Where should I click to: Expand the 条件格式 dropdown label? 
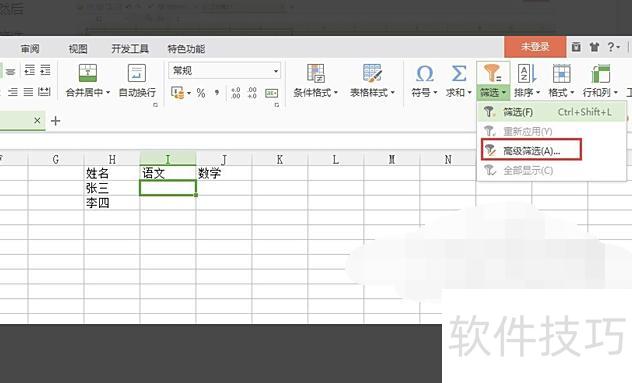[x=316, y=93]
